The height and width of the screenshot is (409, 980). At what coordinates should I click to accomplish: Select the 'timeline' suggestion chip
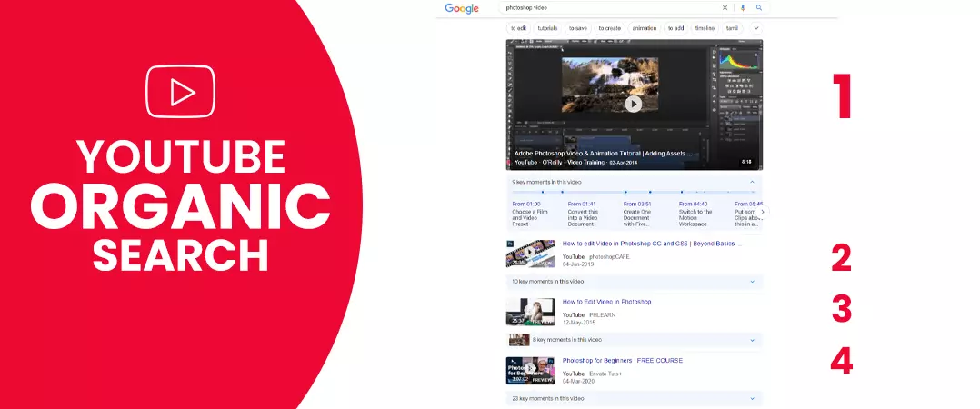(705, 28)
